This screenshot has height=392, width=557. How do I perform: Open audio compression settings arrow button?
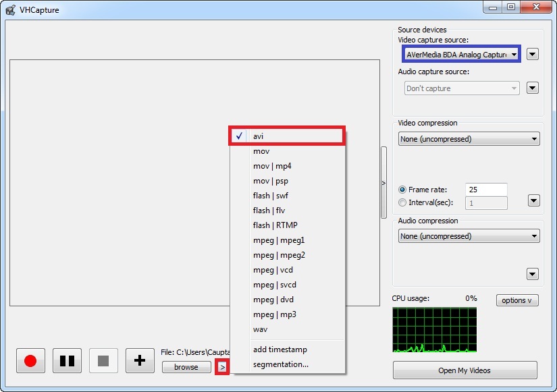click(x=532, y=274)
